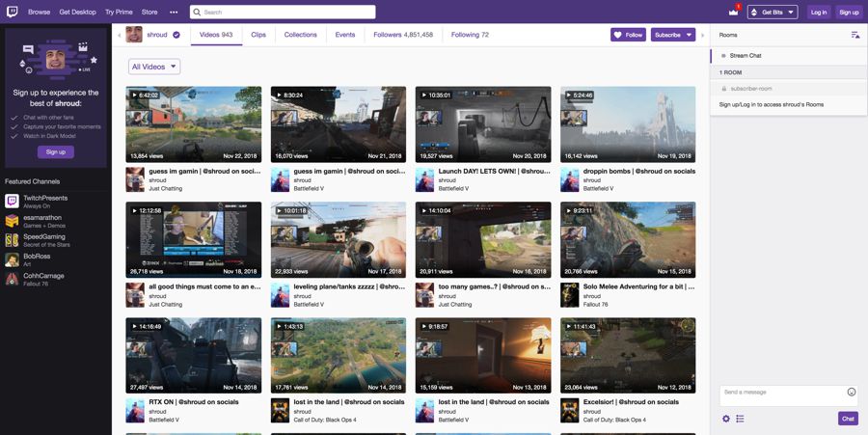Image resolution: width=868 pixels, height=435 pixels.
Task: Click BobRoss channel avatar
Action: point(13,259)
